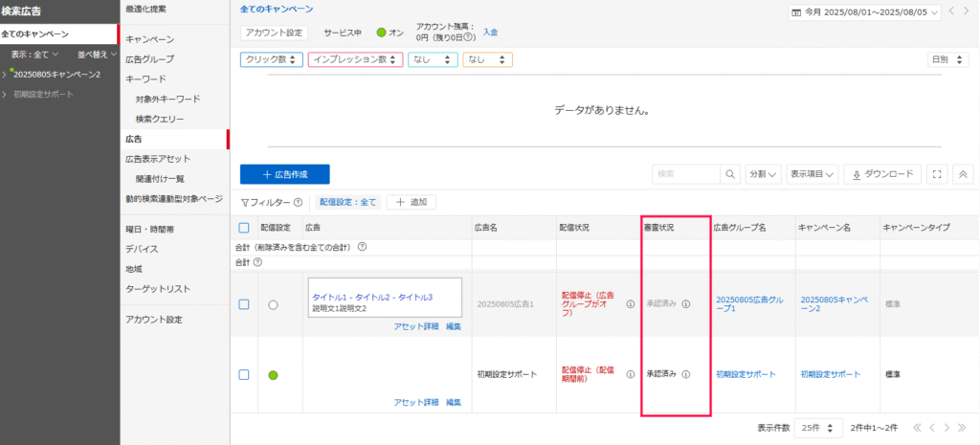Toggle fullscreen table view icon

tap(936, 174)
